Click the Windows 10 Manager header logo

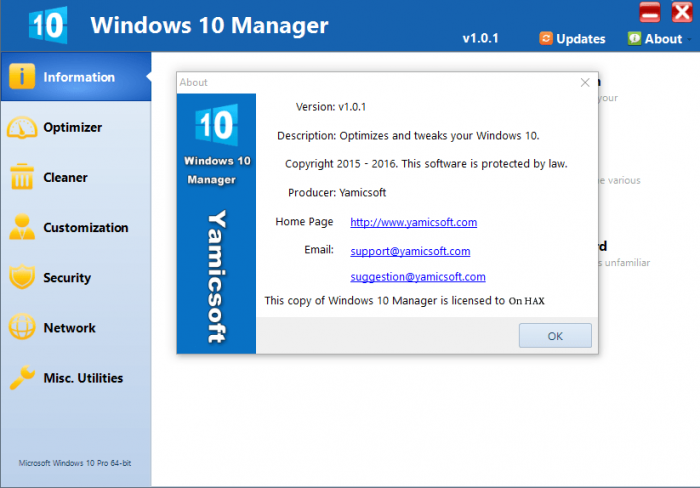click(x=48, y=25)
